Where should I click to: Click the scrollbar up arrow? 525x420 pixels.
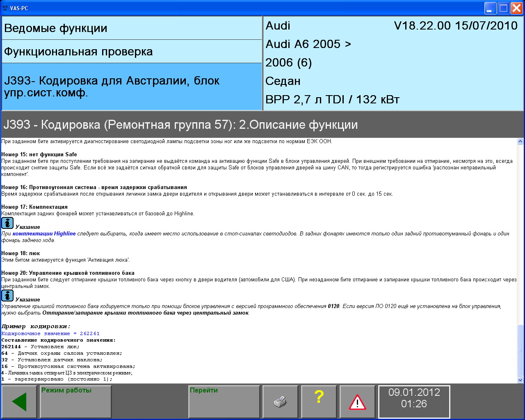[520, 142]
